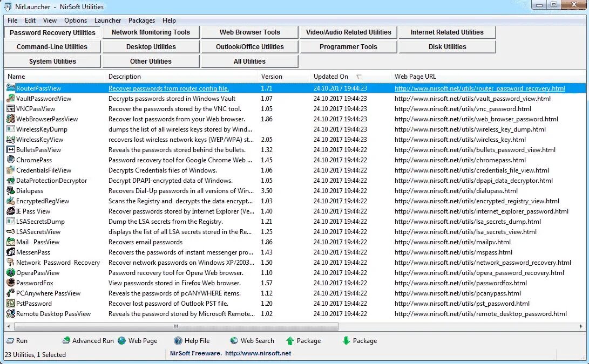Click the VaultPasswordView icon
The width and height of the screenshot is (589, 364).
10,98
